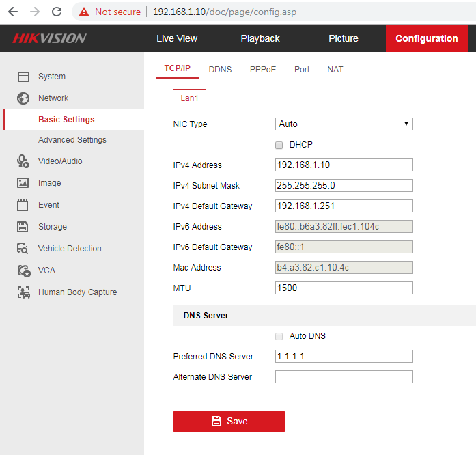Click the Image picture icon
The height and width of the screenshot is (455, 476).
click(x=23, y=183)
